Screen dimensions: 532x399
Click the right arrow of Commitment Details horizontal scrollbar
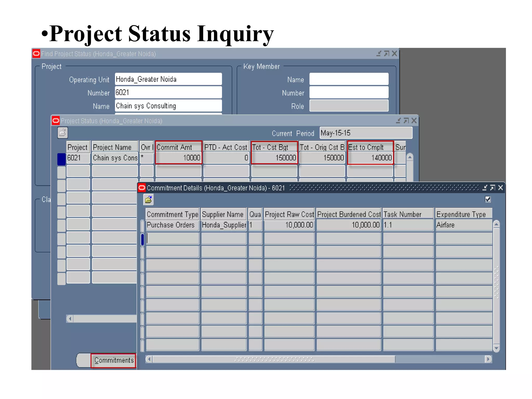[488, 359]
